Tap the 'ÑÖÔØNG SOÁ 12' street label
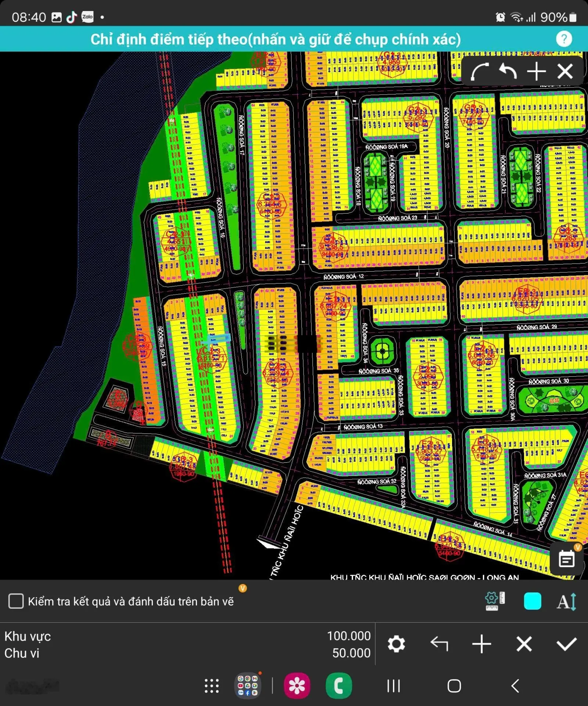 [344, 276]
